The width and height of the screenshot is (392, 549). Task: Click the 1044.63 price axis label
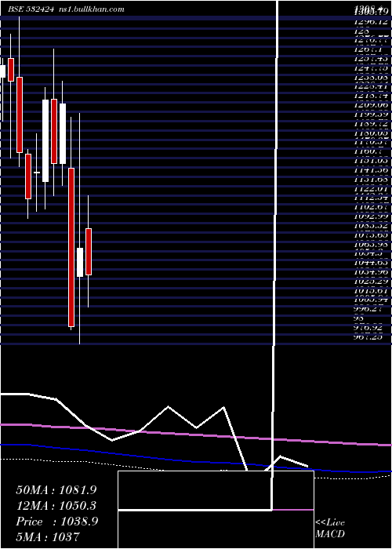pos(371,263)
